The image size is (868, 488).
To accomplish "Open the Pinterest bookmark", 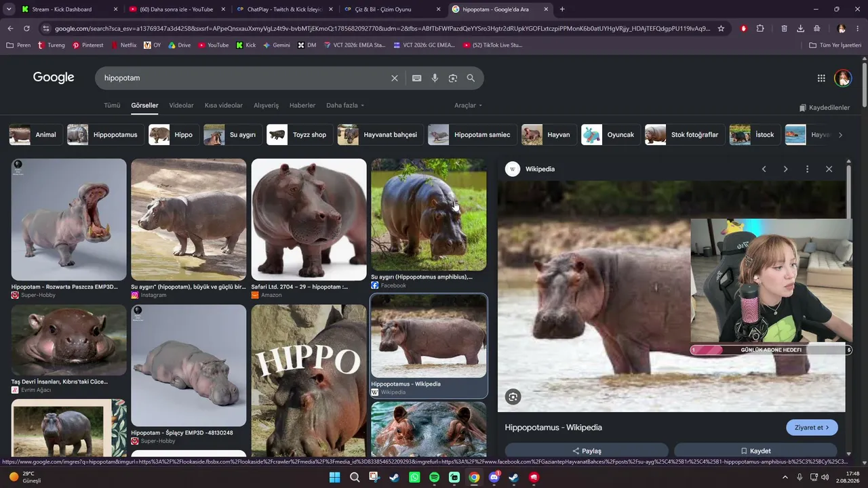I will tap(87, 45).
